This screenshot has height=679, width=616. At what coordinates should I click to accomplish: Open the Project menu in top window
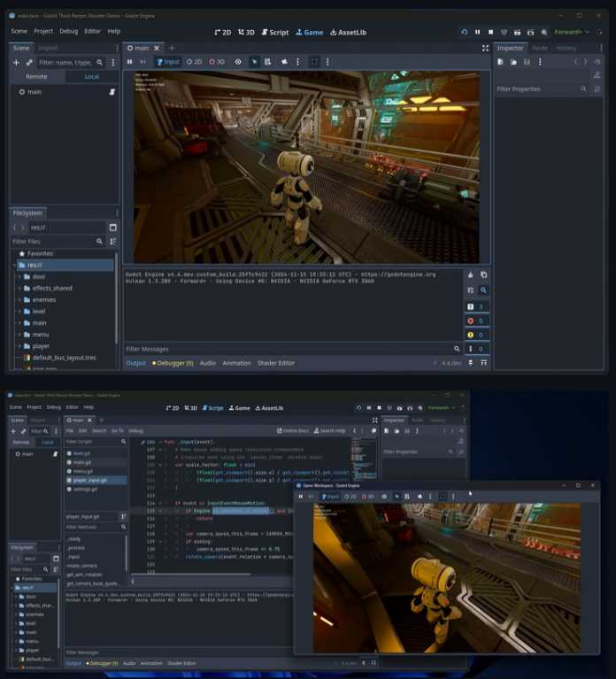[x=43, y=31]
